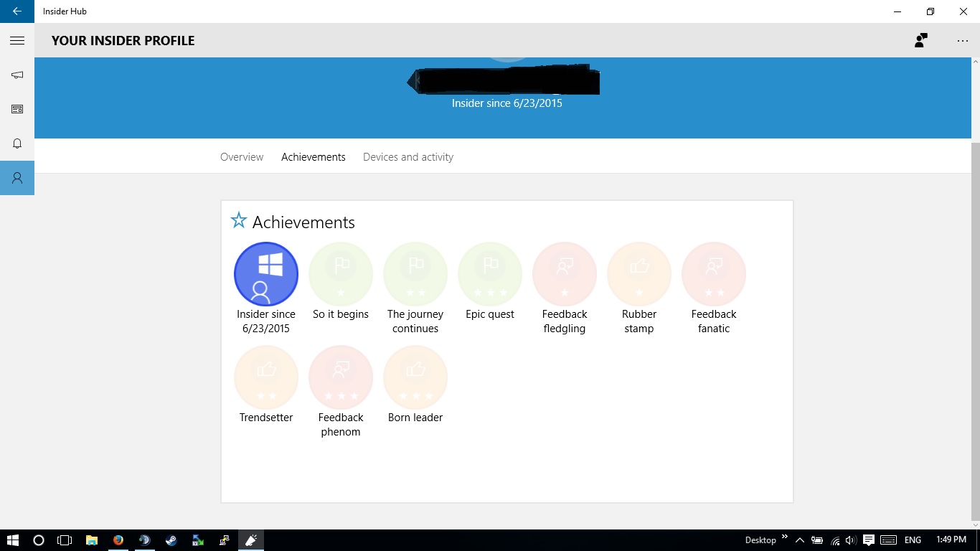The width and height of the screenshot is (980, 551).
Task: Click the So it begins badge
Action: click(x=341, y=274)
